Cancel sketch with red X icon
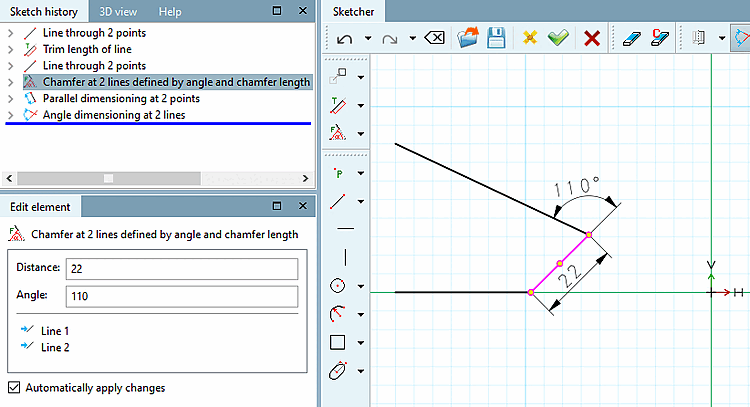 point(592,38)
